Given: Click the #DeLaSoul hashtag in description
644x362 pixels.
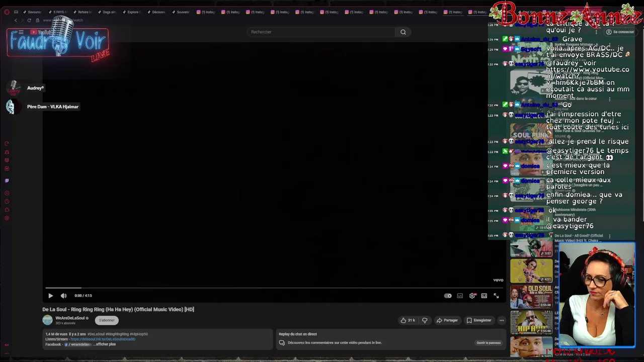Looking at the screenshot, I should [x=97, y=334].
